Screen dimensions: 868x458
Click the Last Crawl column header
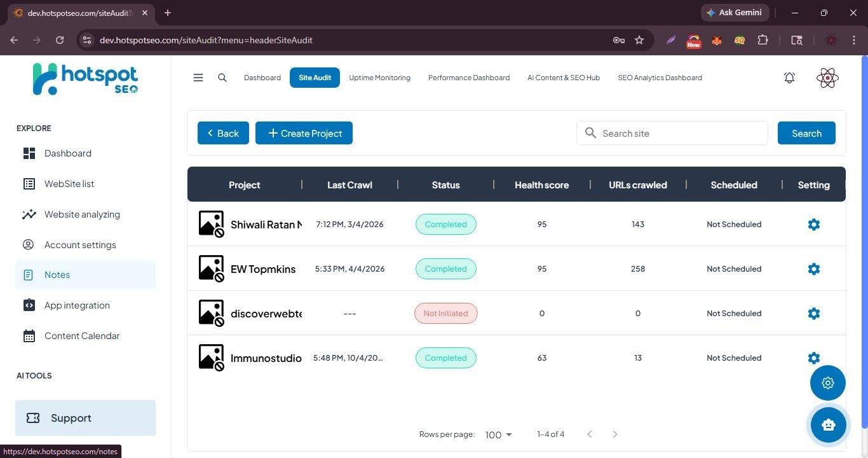coord(349,185)
